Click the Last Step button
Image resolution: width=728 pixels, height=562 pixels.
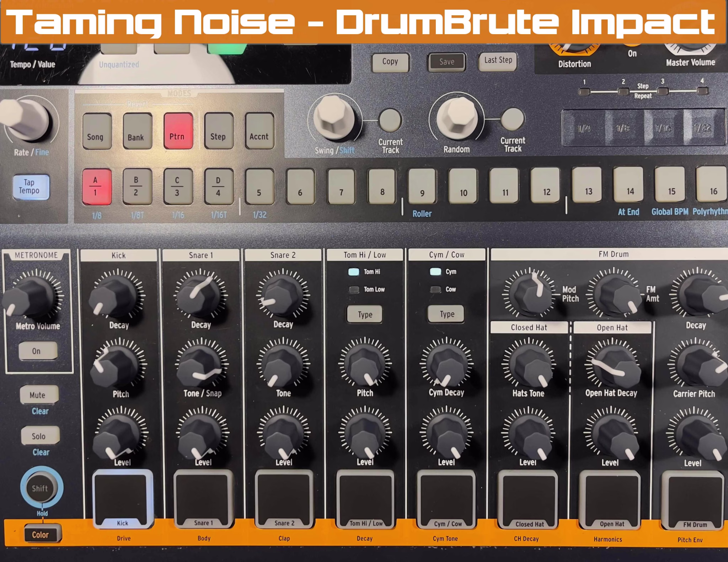[x=498, y=61]
